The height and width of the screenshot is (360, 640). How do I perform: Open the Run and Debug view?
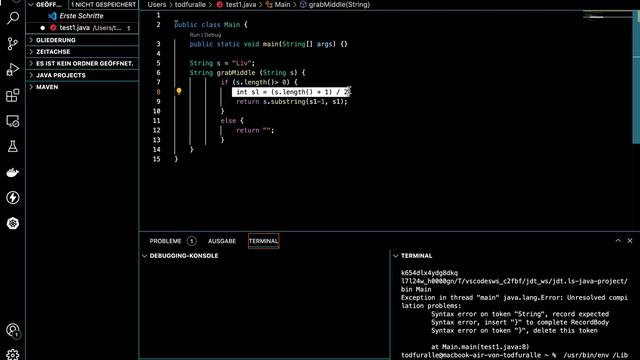click(x=13, y=69)
